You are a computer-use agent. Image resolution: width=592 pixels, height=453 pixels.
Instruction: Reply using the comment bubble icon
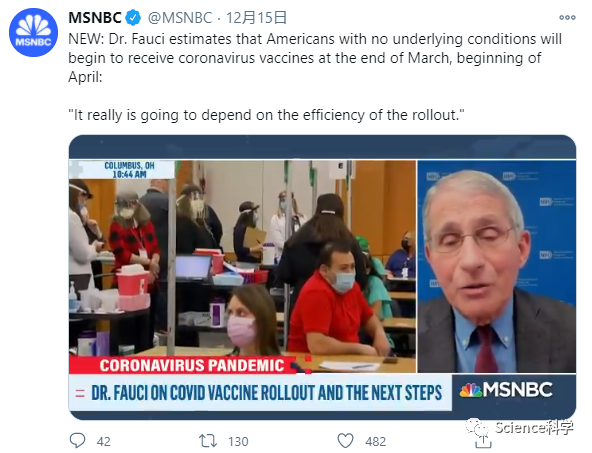[x=78, y=440]
